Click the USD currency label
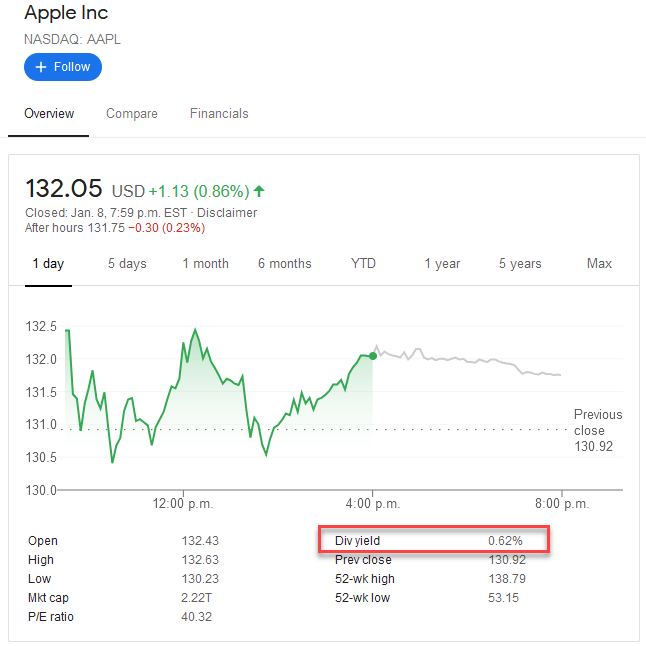Screen dimensions: 646x646 [x=128, y=192]
